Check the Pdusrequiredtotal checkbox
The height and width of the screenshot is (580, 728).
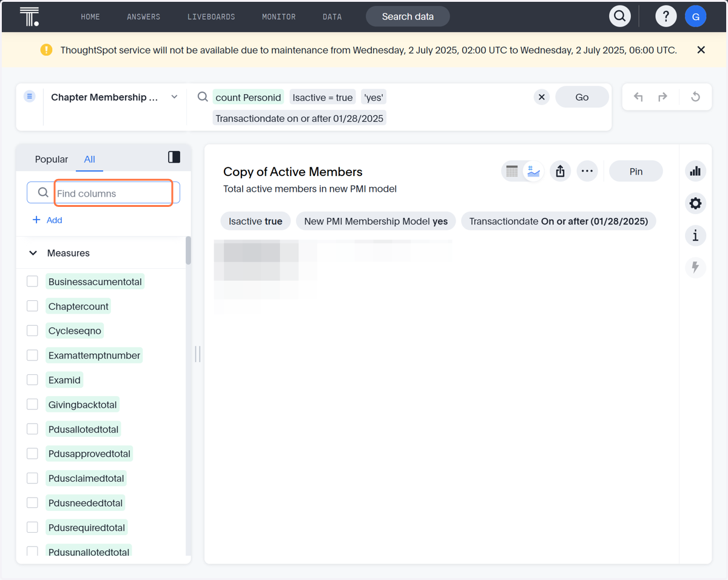pyautogui.click(x=33, y=527)
